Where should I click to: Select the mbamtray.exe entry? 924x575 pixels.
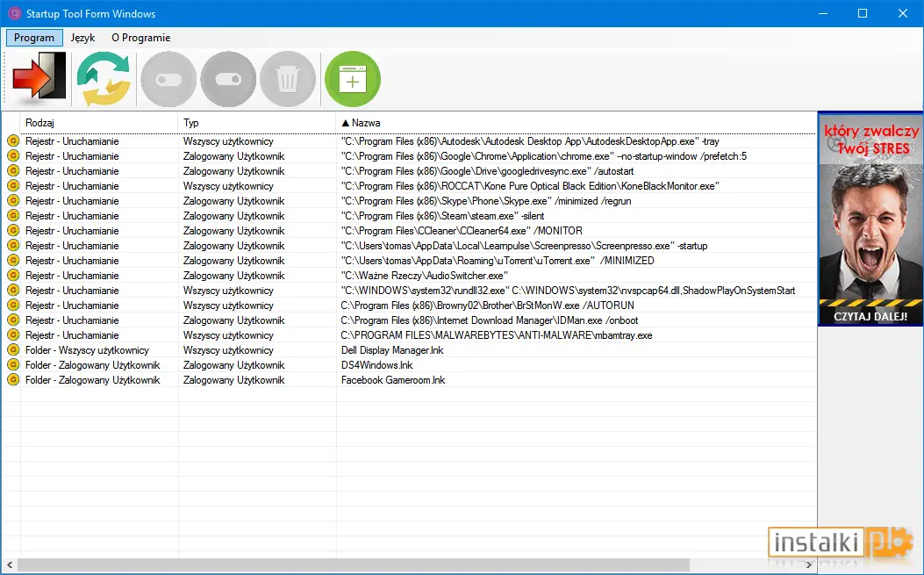tap(496, 335)
